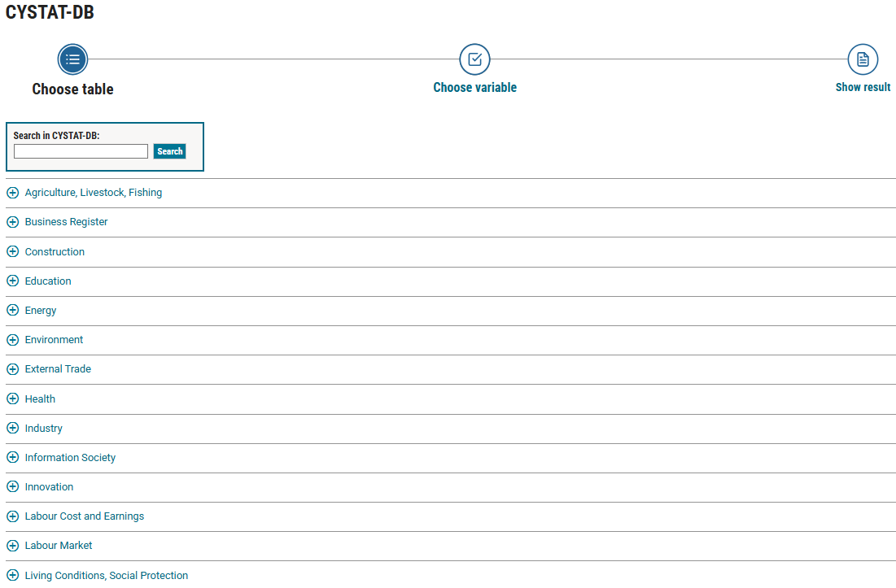Screen dimensions: 896x588
Task: Click the Choose variable checkmark step icon
Action: (x=474, y=59)
